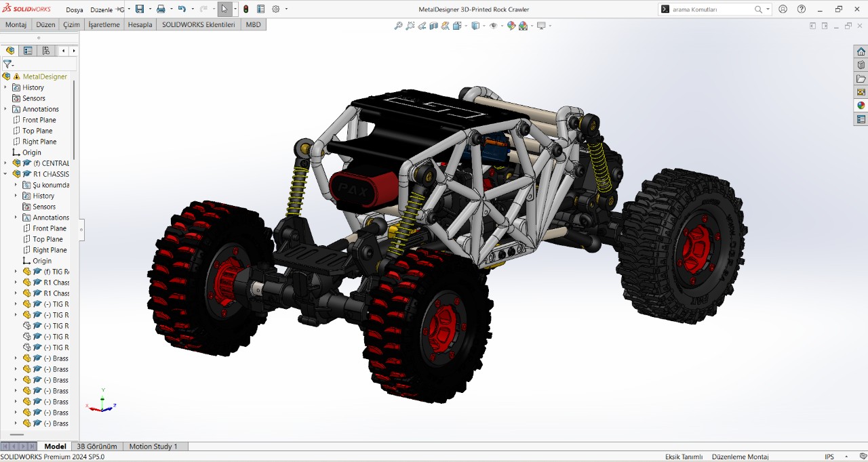The image size is (868, 462).
Task: Click the Display Style icon
Action: coord(475,26)
